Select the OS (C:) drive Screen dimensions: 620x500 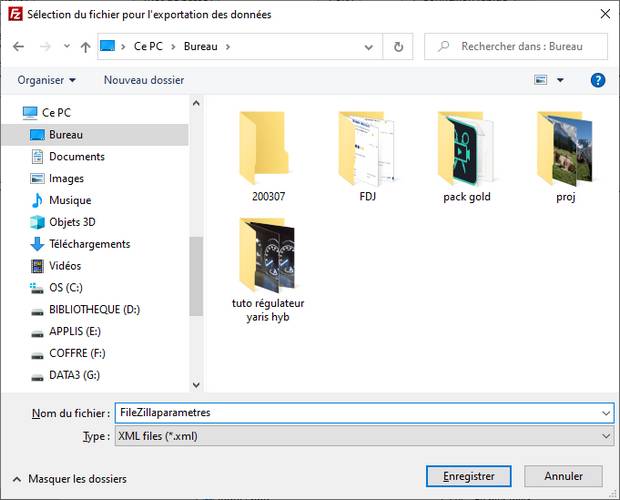66,287
